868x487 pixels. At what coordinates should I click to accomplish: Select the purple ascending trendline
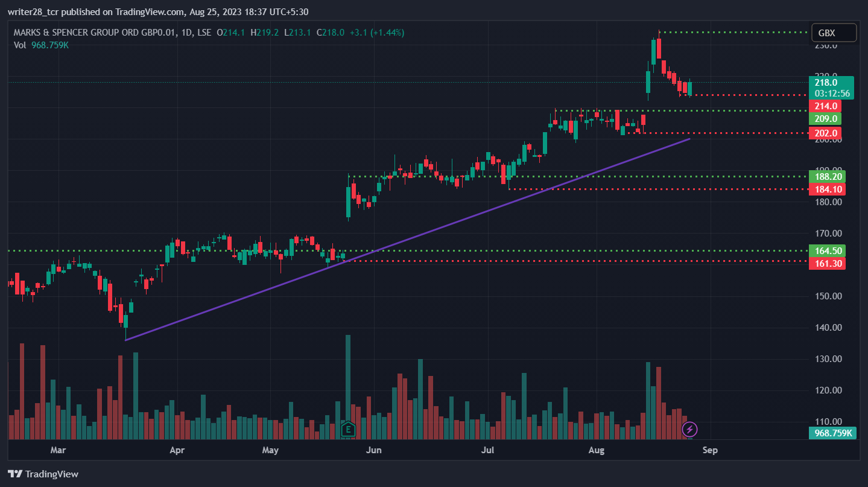(407, 240)
